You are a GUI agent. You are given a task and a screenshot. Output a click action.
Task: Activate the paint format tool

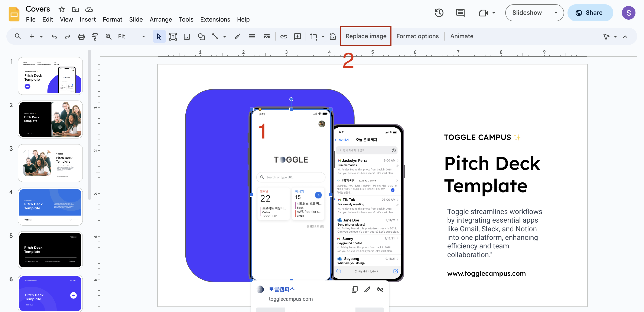point(95,36)
